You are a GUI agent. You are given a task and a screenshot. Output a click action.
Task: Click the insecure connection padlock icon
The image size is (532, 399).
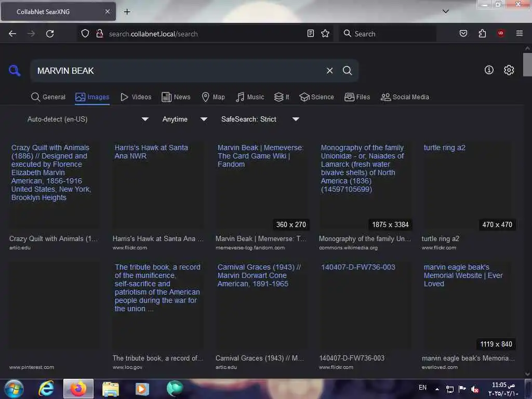99,33
